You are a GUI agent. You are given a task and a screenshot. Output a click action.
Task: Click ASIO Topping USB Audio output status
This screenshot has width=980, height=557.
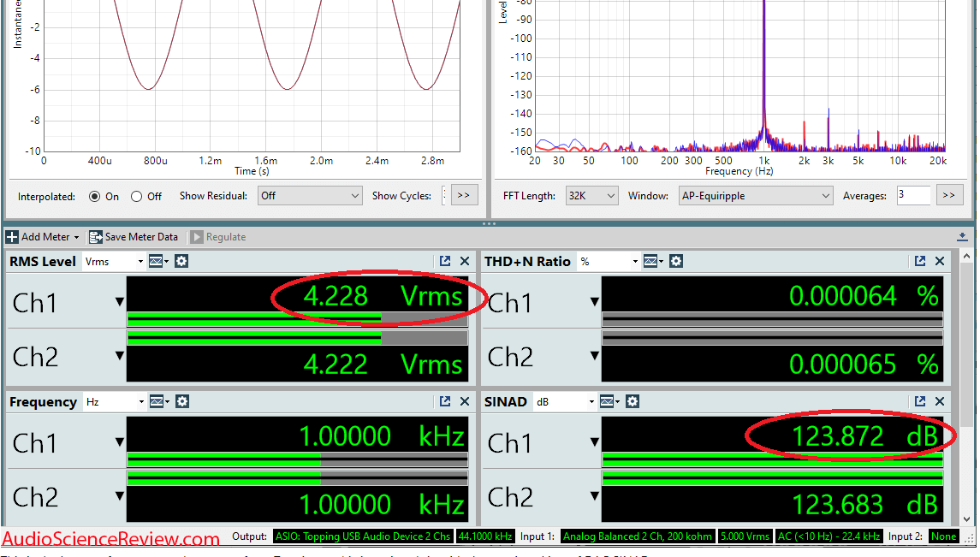coord(363,536)
